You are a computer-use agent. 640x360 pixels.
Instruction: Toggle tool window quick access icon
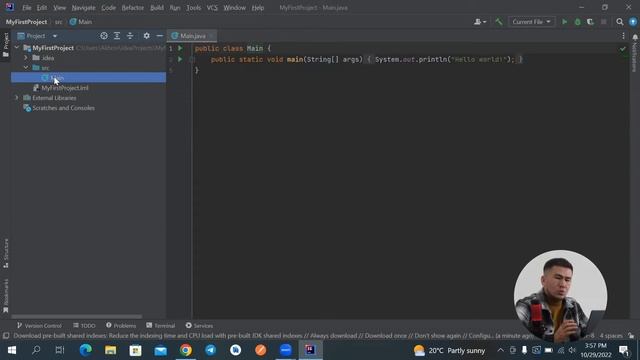pyautogui.click(x=6, y=336)
